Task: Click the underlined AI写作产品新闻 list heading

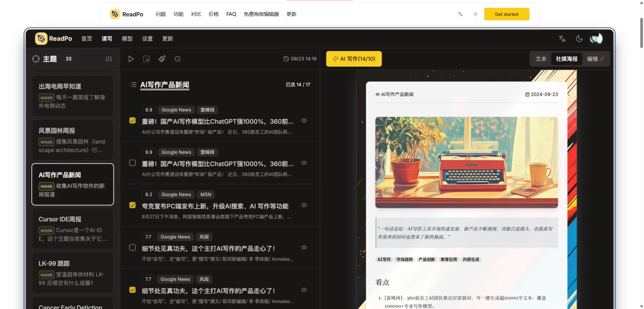Action: coord(165,85)
